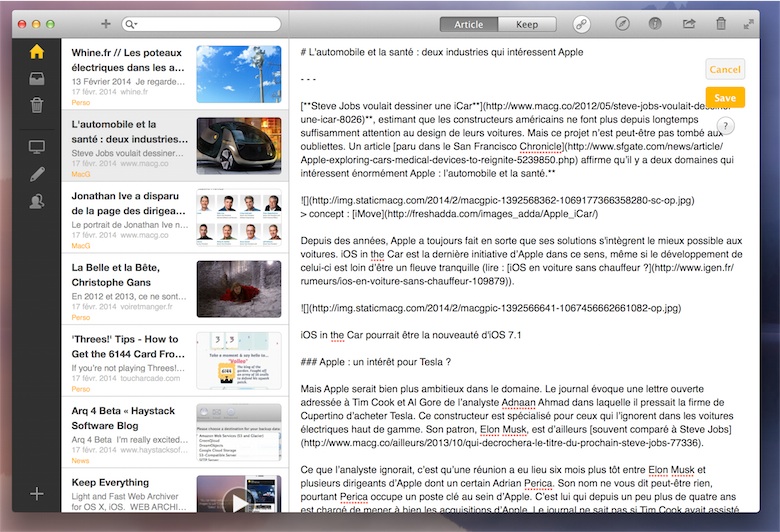Save the edited article
Screen dimensions: 780x532
tap(725, 98)
